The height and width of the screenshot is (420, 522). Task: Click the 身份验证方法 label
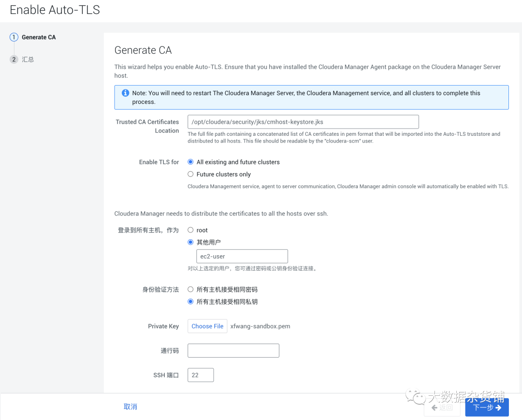(160, 290)
